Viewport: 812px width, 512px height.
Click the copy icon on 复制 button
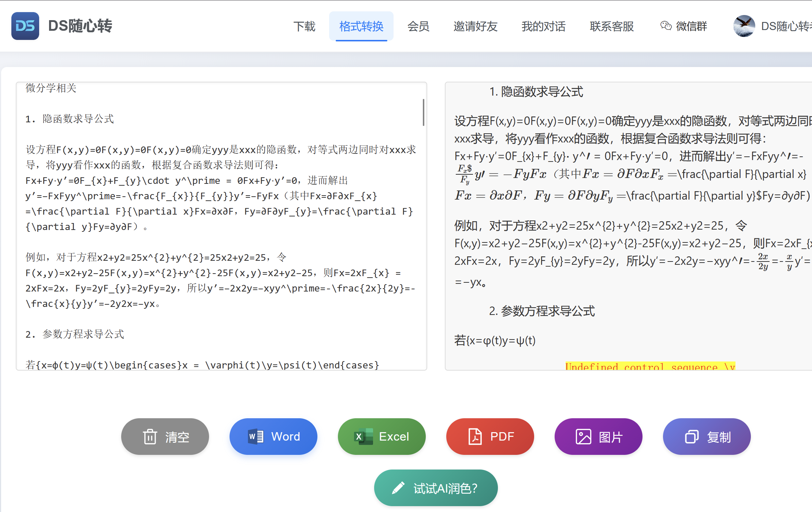pyautogui.click(x=691, y=437)
